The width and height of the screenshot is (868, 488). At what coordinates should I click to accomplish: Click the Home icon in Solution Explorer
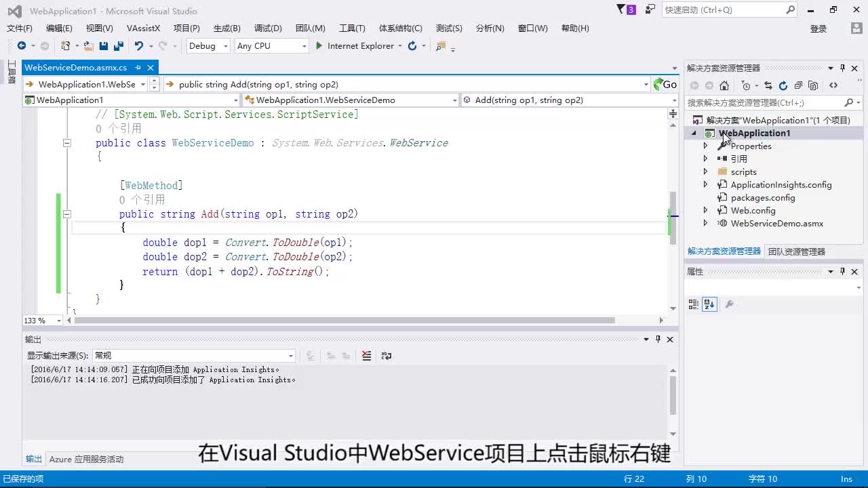(x=724, y=85)
